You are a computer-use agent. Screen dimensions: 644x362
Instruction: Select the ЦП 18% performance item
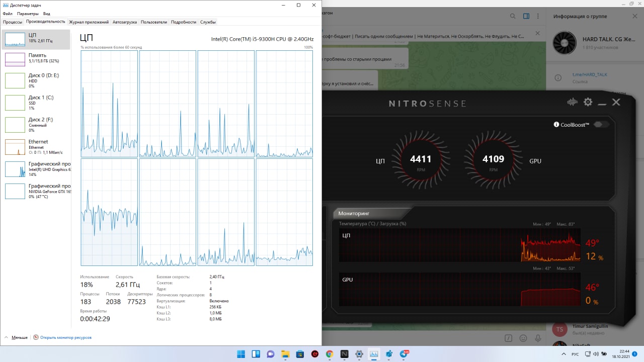coord(36,40)
